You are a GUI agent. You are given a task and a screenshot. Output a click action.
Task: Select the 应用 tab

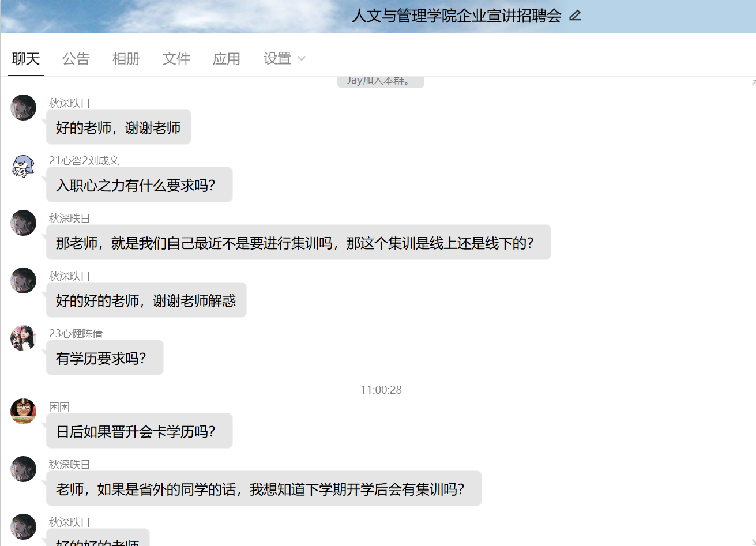(x=227, y=59)
